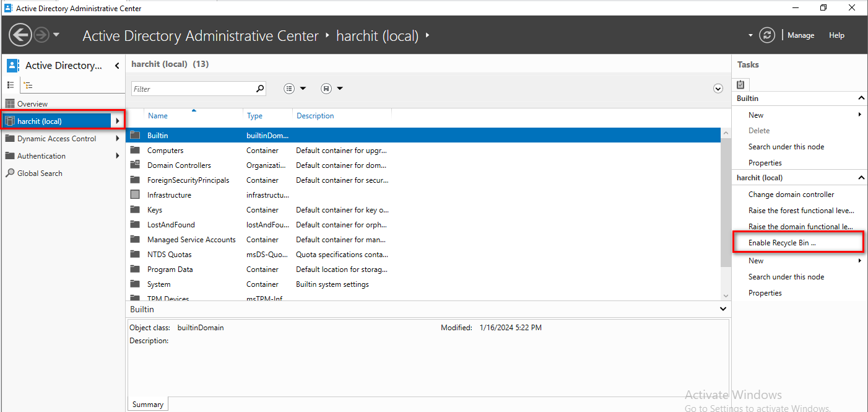Click the refresh icon in header
The height and width of the screenshot is (412, 868).
tap(767, 35)
